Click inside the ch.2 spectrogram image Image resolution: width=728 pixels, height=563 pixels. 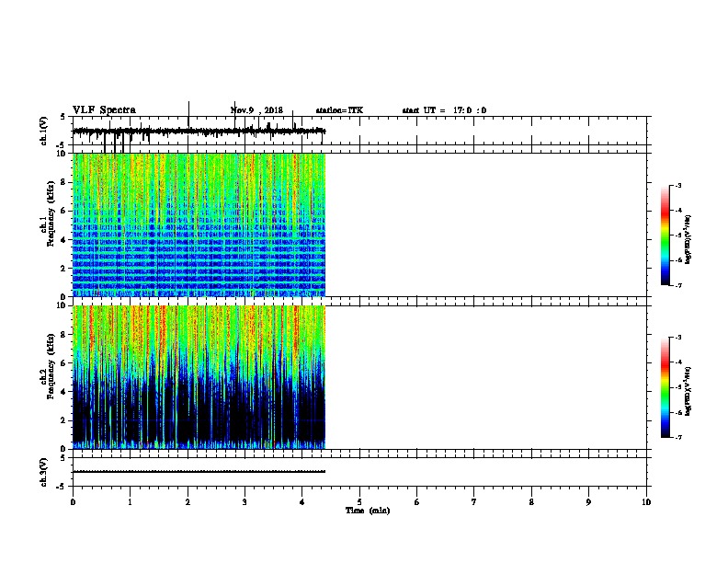pyautogui.click(x=199, y=377)
